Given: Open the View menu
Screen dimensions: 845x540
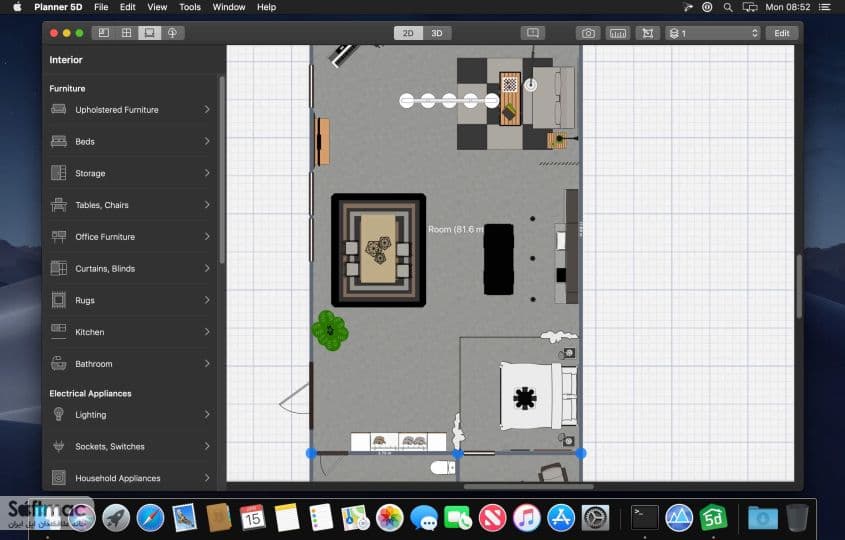Looking at the screenshot, I should point(157,7).
